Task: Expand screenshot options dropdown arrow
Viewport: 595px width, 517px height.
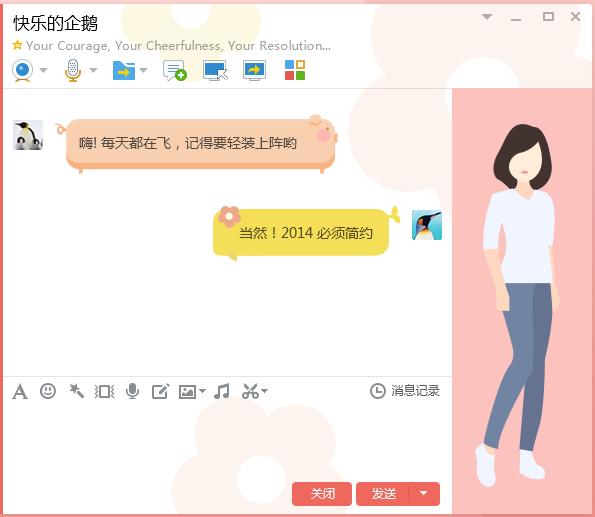Action: tap(264, 391)
